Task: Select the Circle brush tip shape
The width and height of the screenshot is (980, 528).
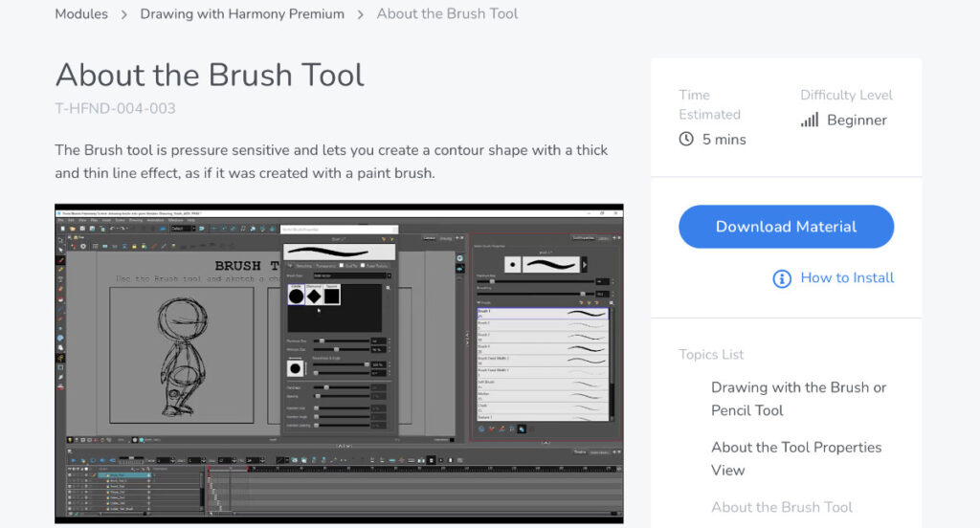Action: click(297, 296)
